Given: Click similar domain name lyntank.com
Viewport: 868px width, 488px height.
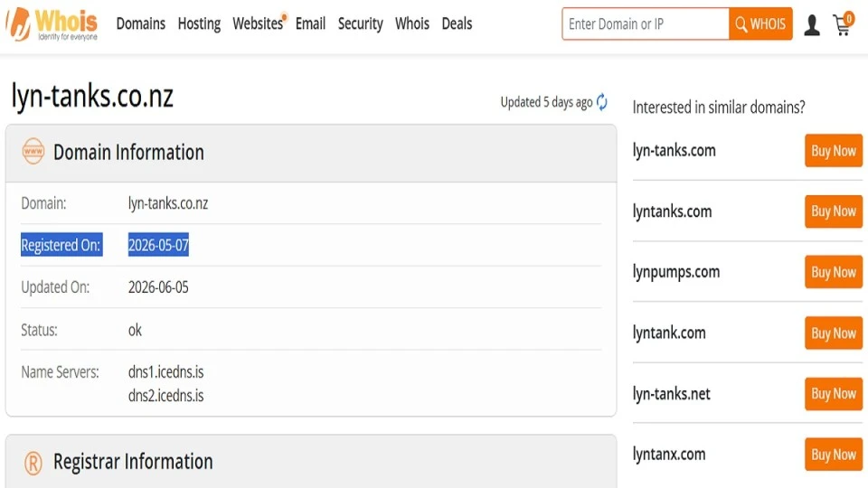Looking at the screenshot, I should point(669,333).
